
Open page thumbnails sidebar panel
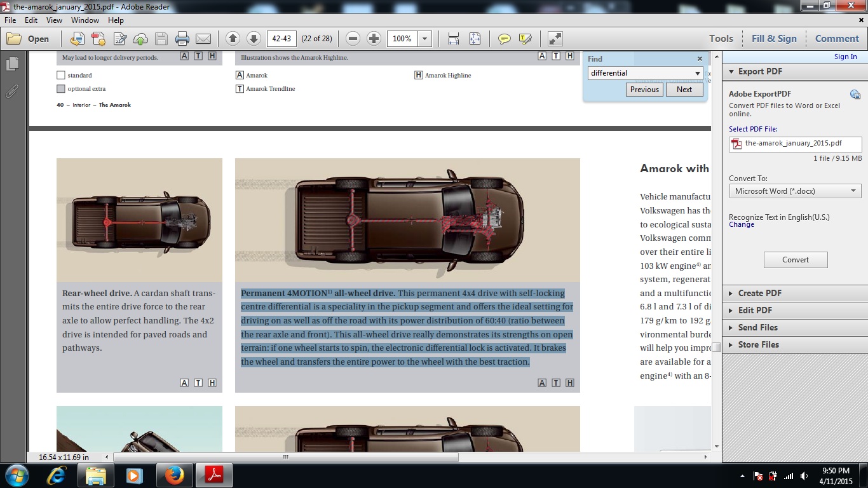point(12,64)
